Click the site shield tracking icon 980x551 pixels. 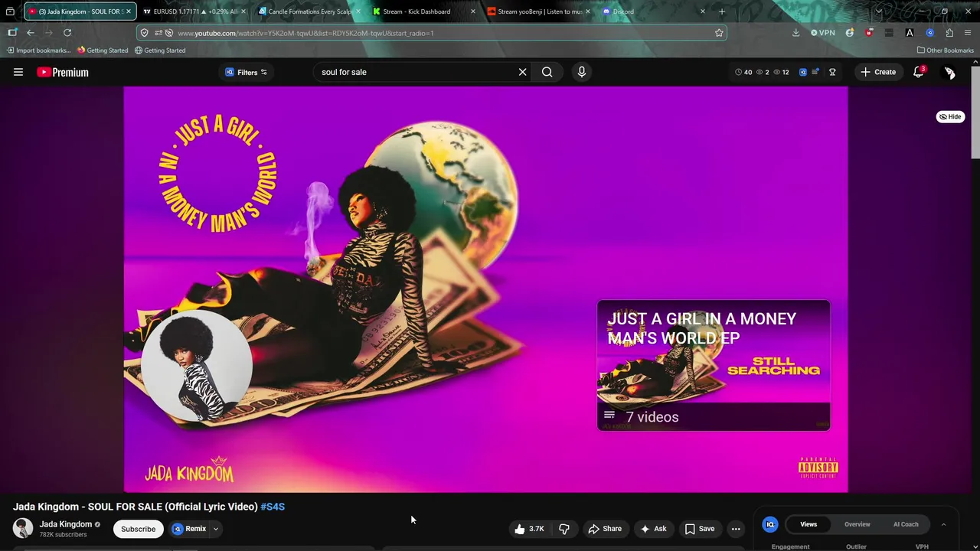(145, 33)
